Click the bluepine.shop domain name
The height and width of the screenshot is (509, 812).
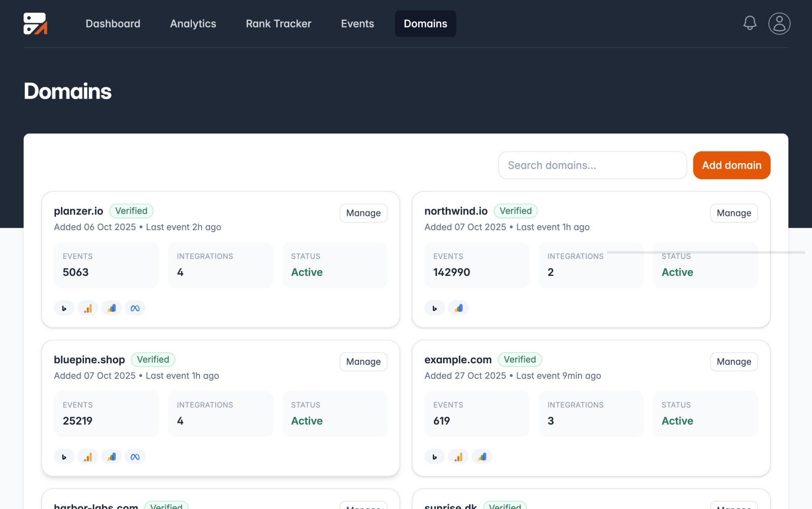point(89,360)
